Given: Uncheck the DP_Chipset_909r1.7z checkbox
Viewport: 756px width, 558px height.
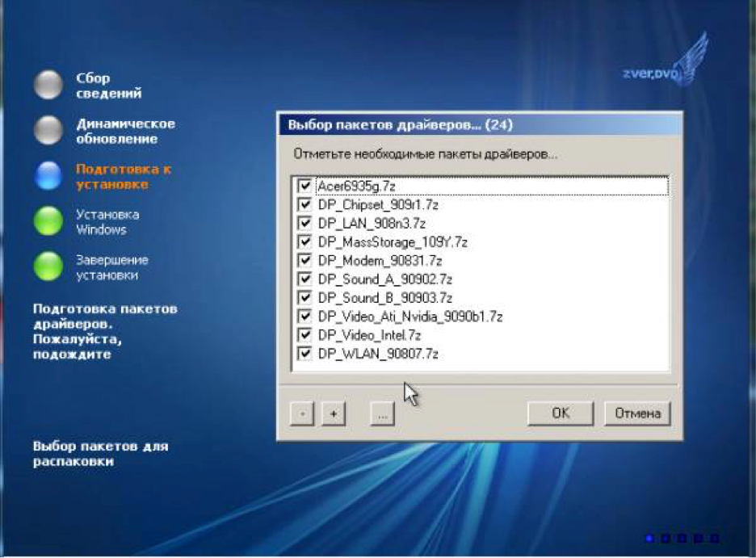Looking at the screenshot, I should [x=304, y=204].
